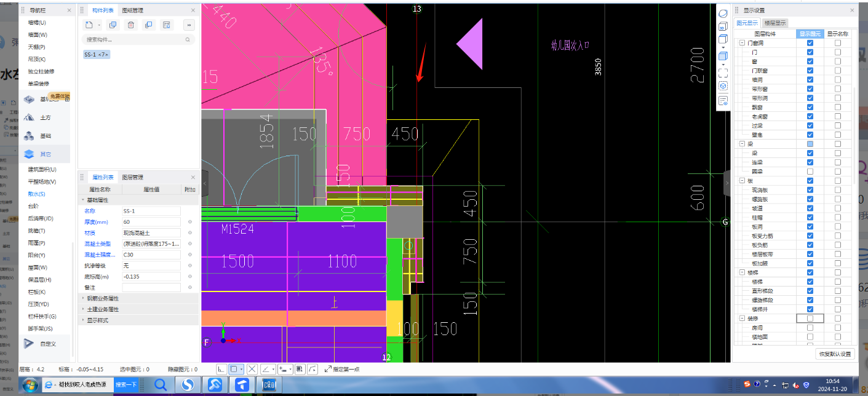Image resolution: width=868 pixels, height=396 pixels.
Task: Select 建筑面积(U) in navigation list
Action: 42,169
